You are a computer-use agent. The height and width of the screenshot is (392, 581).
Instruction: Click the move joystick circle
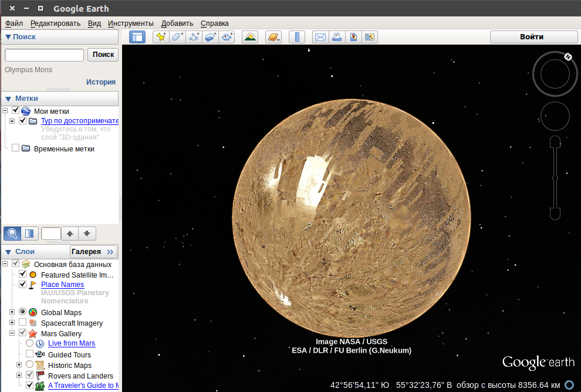[x=555, y=116]
